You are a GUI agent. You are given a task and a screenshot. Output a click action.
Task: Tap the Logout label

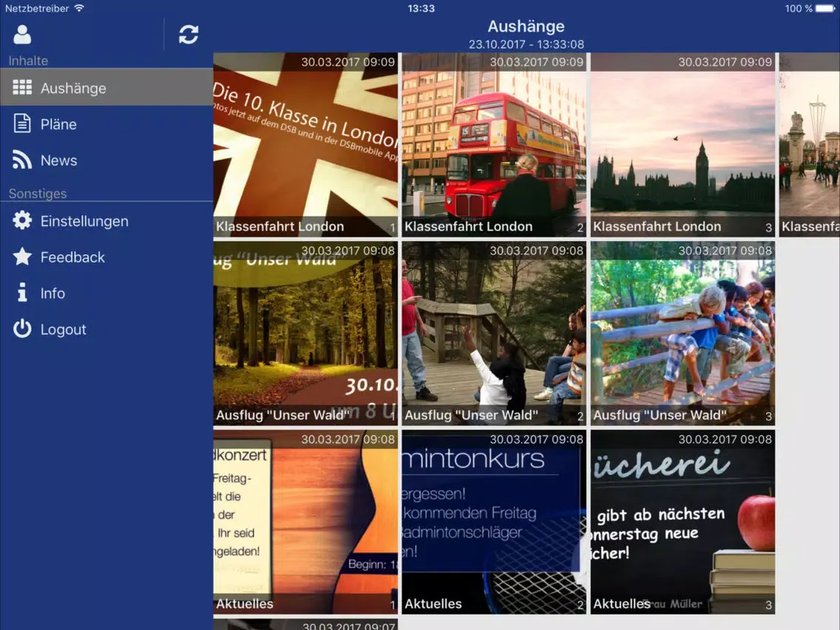click(x=63, y=330)
